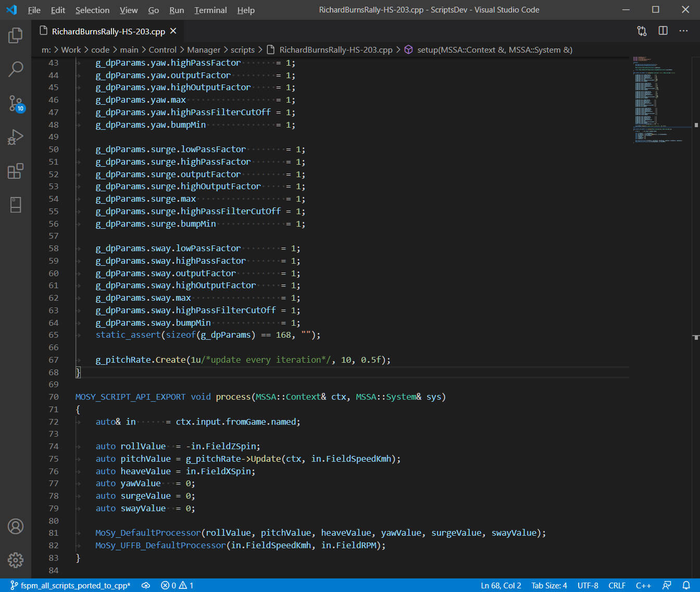Open the Search view
The width and height of the screenshot is (700, 592).
click(15, 69)
